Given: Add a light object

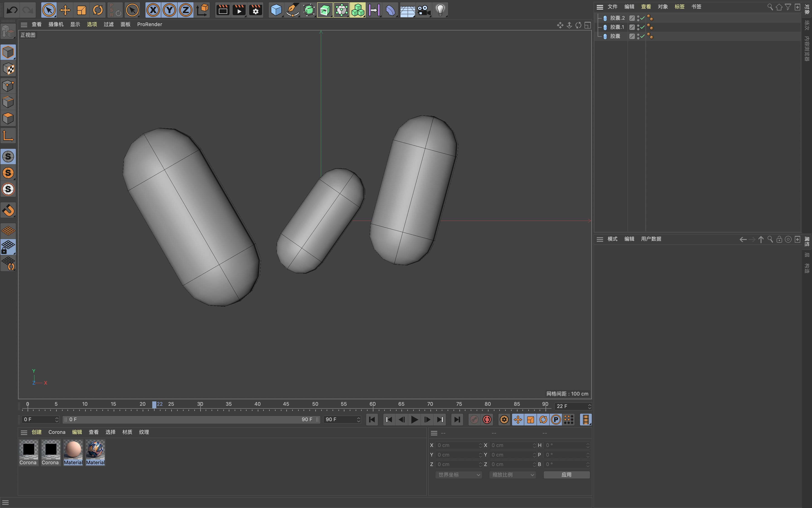Looking at the screenshot, I should click(440, 10).
